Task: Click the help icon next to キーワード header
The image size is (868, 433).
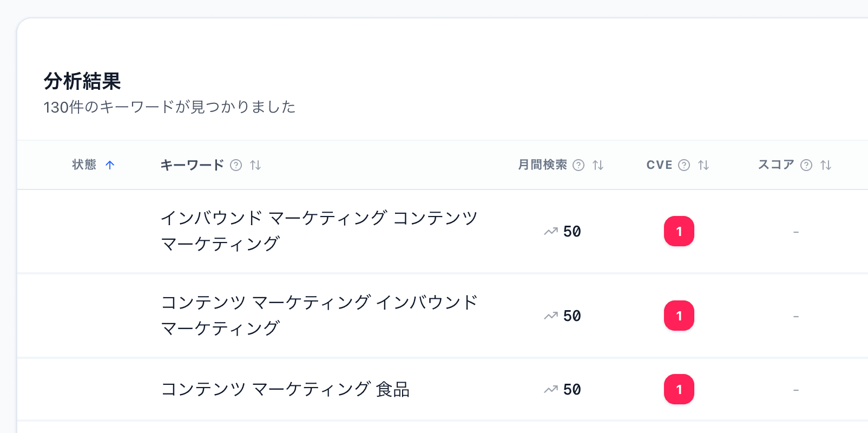Action: [x=235, y=165]
